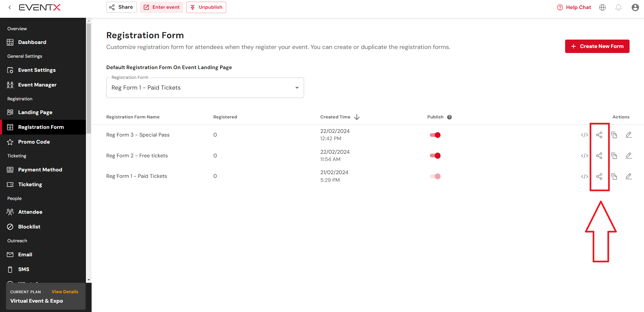644x312 pixels.
Task: Share Reg Form 2 - Free tickets
Action: [599, 156]
